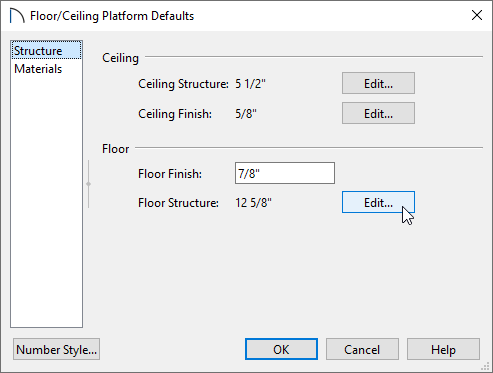Viewport: 493px width, 373px height.
Task: Click into the Floor Finish input field
Action: (x=285, y=173)
